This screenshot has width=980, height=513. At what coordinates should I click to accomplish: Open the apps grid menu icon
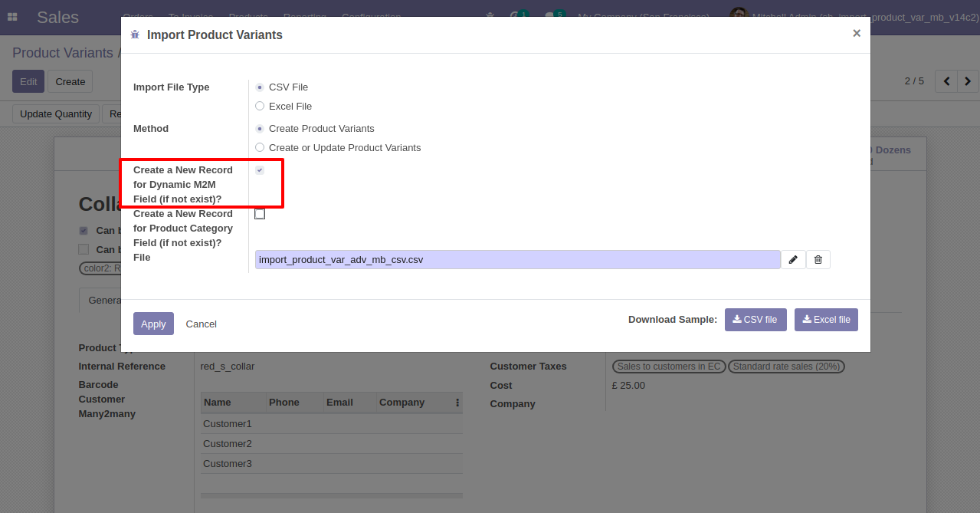click(12, 16)
